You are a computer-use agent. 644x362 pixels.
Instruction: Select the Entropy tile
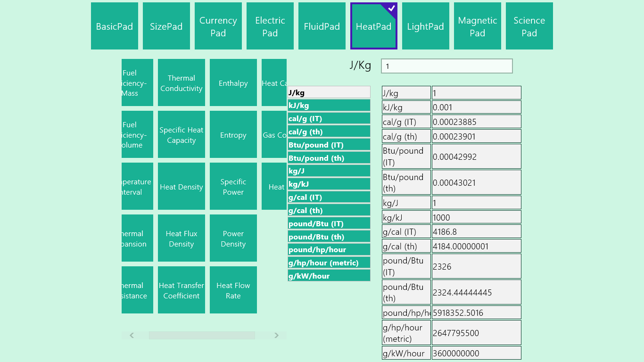233,134
